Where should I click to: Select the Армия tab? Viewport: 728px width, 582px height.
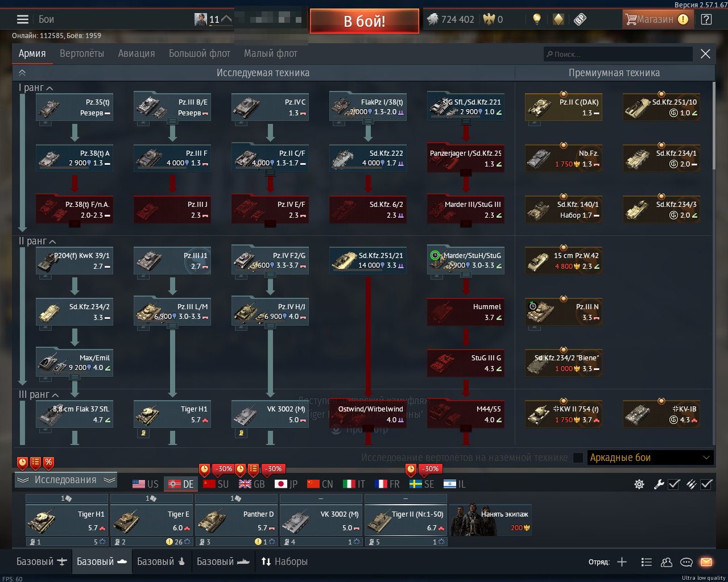(32, 53)
